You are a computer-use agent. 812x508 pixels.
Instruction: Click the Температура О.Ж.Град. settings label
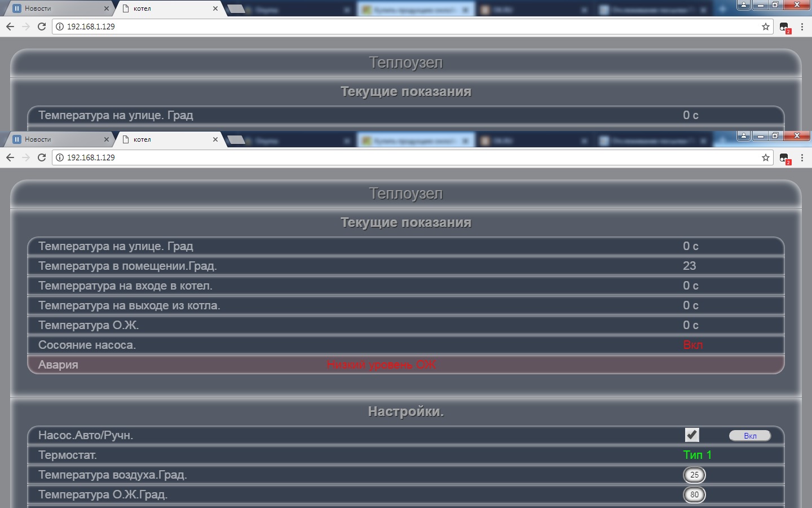tap(103, 494)
